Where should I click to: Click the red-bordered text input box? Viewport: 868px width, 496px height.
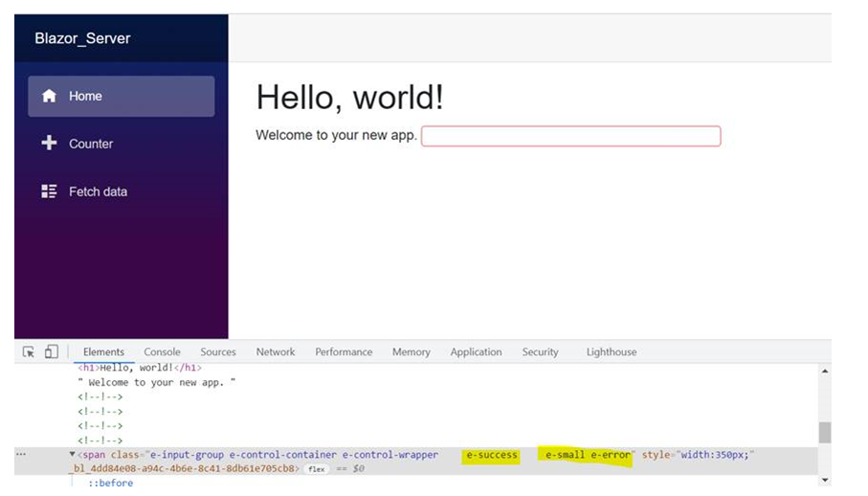tap(570, 136)
